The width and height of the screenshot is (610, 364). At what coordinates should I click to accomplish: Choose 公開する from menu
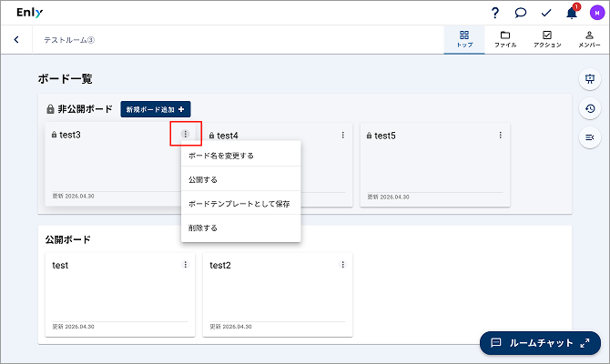click(240, 179)
